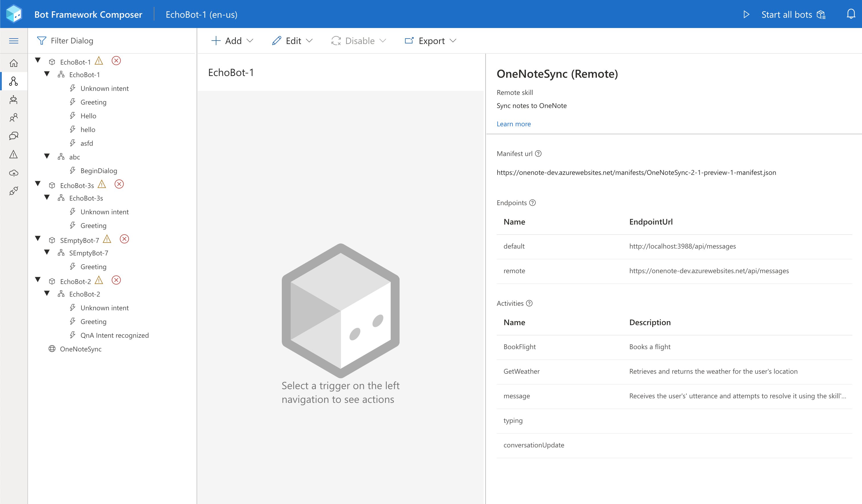This screenshot has width=862, height=504.
Task: Collapse the root EchoBot-1 project tree
Action: 38,61
